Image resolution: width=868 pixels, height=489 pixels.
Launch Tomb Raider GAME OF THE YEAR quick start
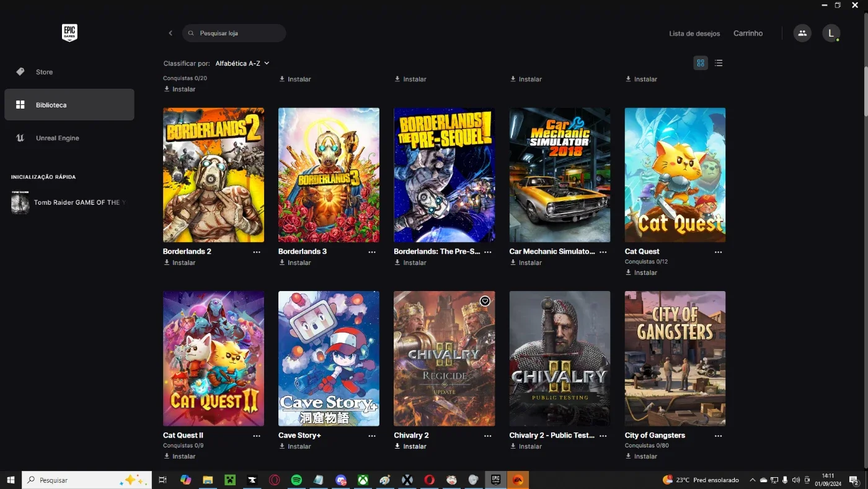69,202
